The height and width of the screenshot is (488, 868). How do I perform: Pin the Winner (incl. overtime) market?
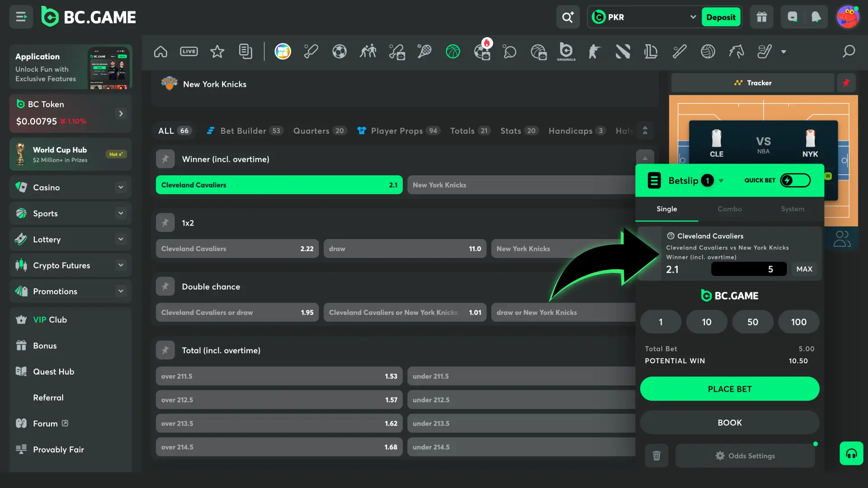(x=165, y=159)
